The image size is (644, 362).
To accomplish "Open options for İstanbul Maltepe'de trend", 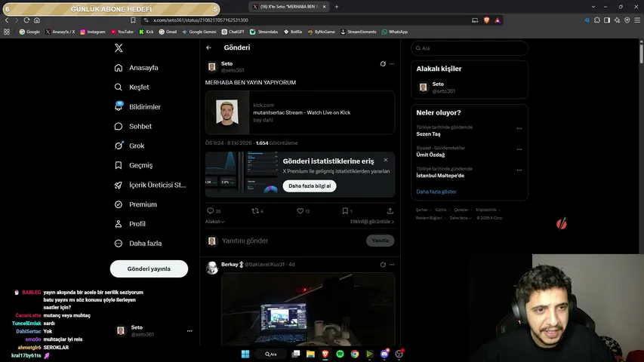I will tap(519, 170).
